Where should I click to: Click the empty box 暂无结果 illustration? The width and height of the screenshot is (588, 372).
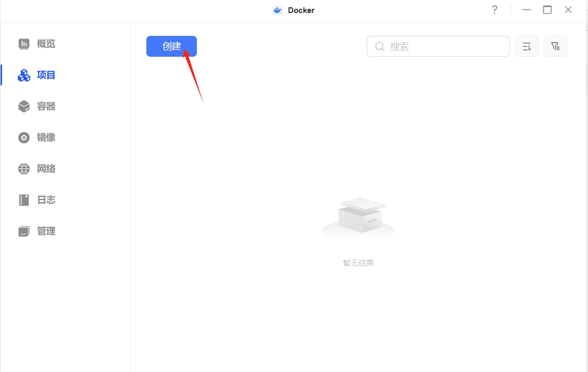coord(358,217)
